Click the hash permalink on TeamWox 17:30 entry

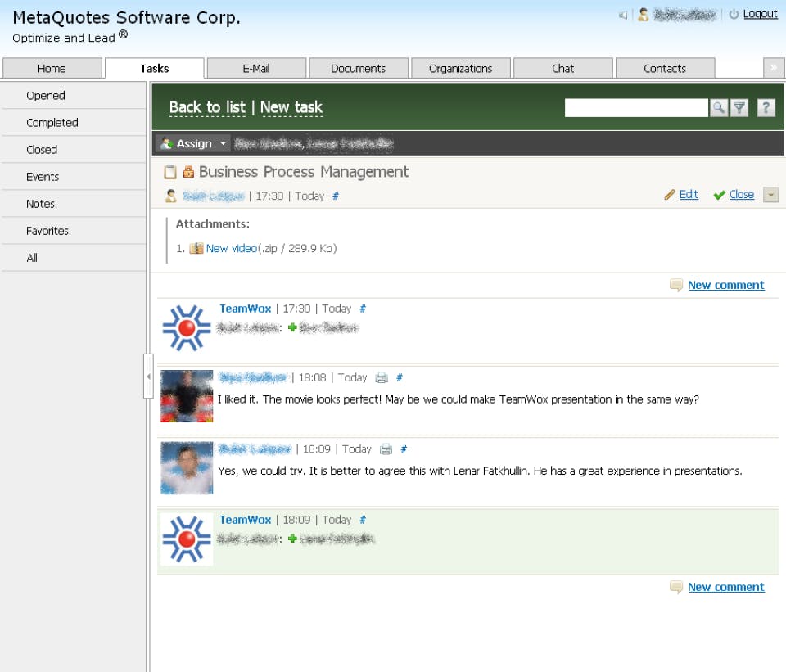(363, 309)
